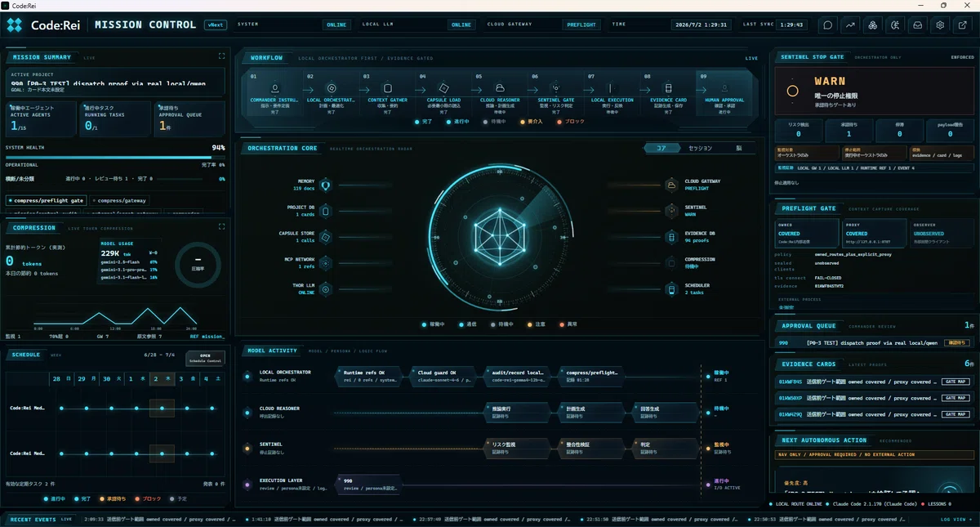Select the Sentinel Gate workflow step icon
Image resolution: width=980 pixels, height=527 pixels.
coord(556,88)
